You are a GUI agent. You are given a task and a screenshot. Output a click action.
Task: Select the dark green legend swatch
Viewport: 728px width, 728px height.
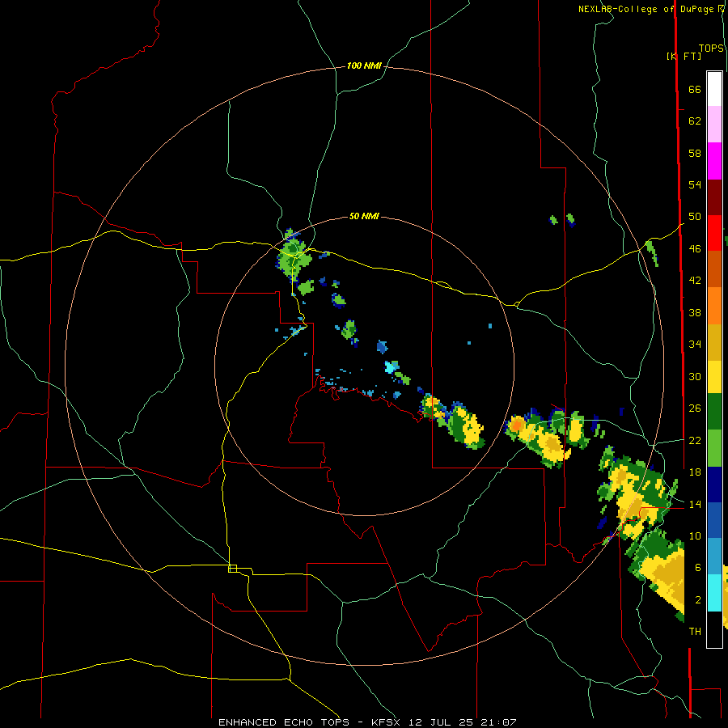(714, 412)
